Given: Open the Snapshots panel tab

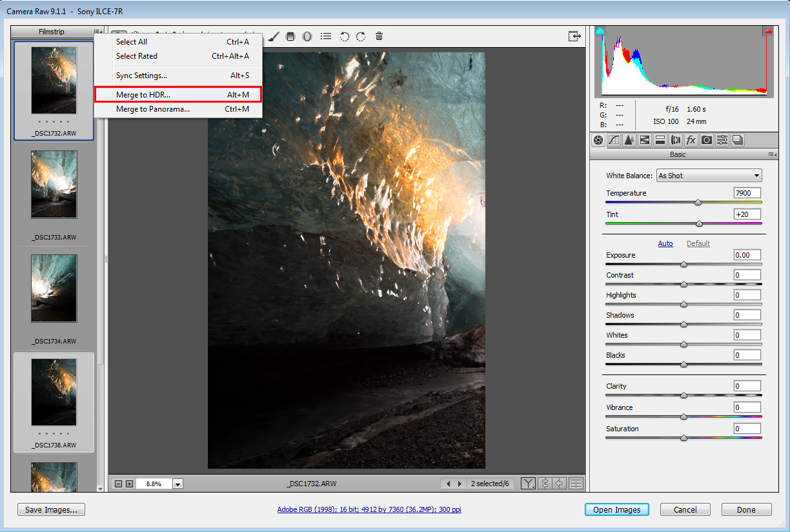Looking at the screenshot, I should point(738,139).
